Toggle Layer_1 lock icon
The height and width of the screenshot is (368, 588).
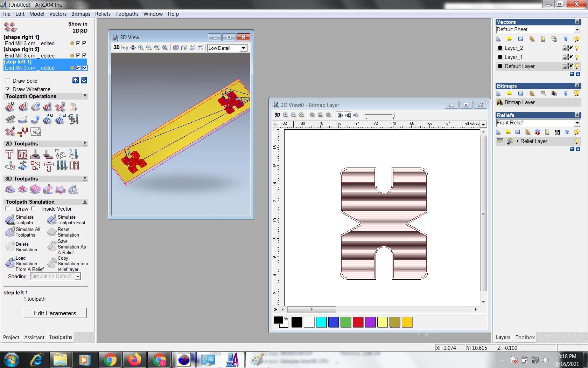[x=565, y=57]
